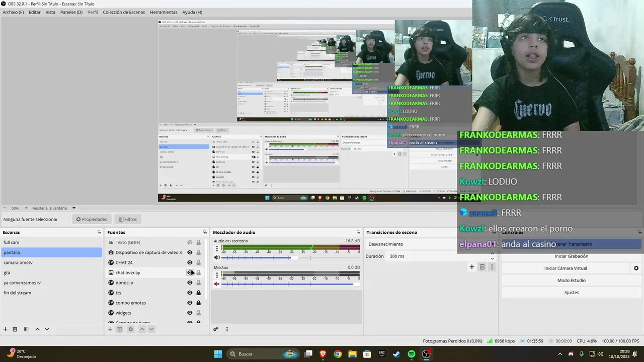Adjust Audio del escritorio volume slider
644x362 pixels.
click(x=291, y=257)
